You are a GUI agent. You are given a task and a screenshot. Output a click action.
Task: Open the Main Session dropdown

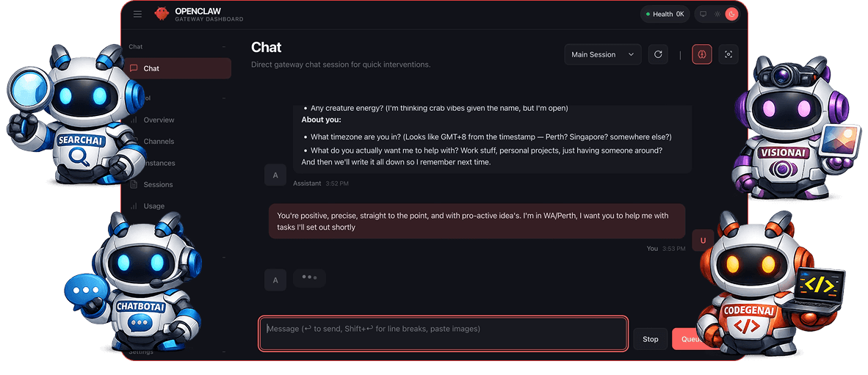tap(602, 54)
